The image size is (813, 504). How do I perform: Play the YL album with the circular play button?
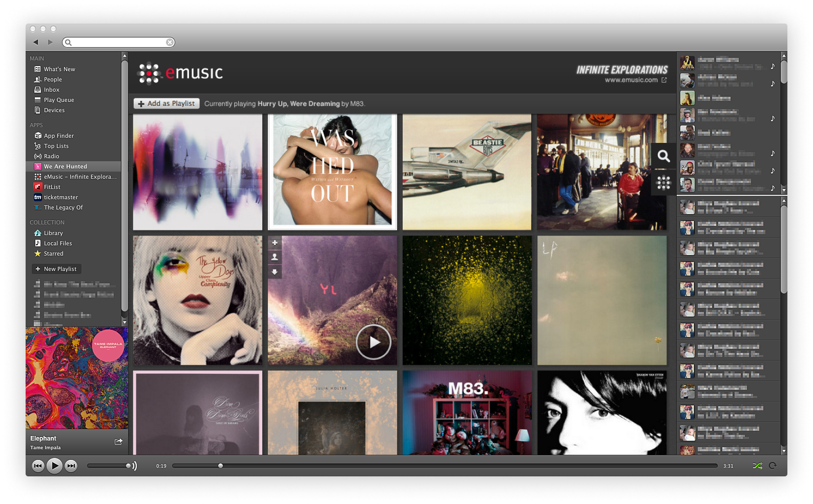[373, 342]
